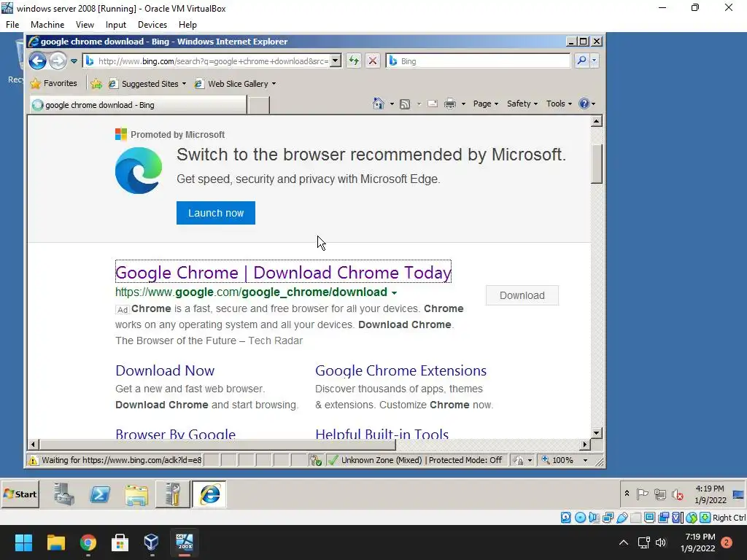This screenshot has height=560, width=747.
Task: Click the VirtualBox cube icon on taskbar
Action: point(151,542)
